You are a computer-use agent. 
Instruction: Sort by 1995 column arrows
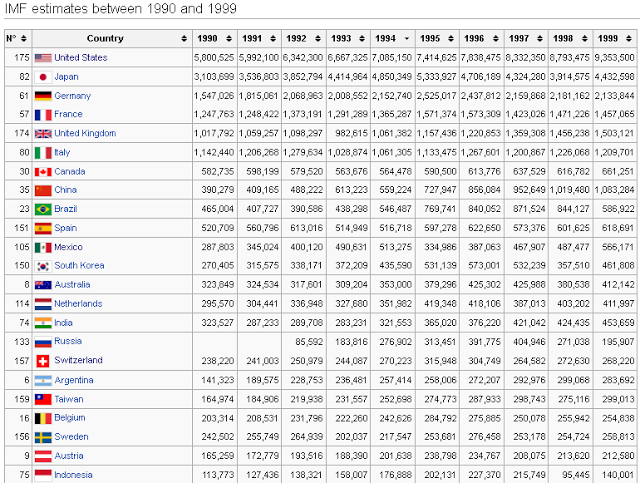pyautogui.click(x=451, y=38)
